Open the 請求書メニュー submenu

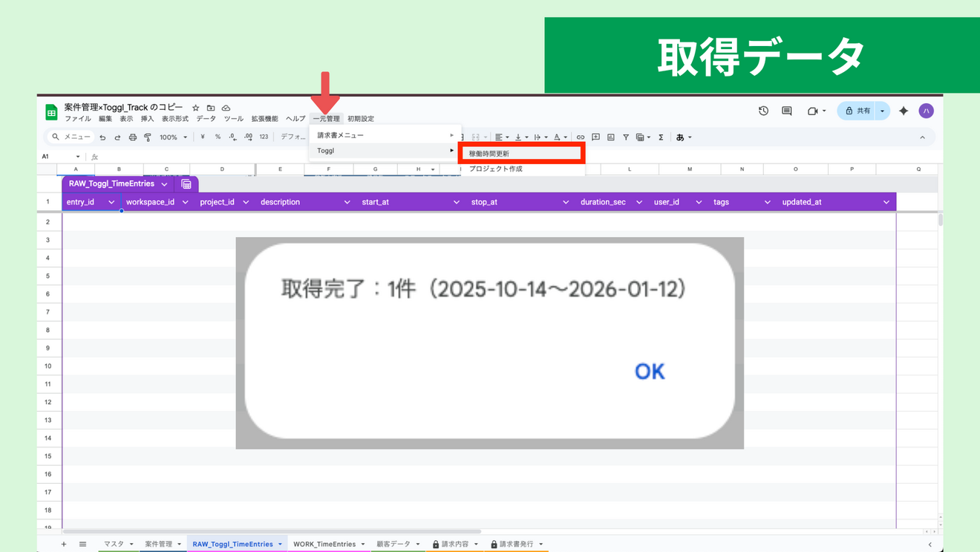pyautogui.click(x=385, y=135)
